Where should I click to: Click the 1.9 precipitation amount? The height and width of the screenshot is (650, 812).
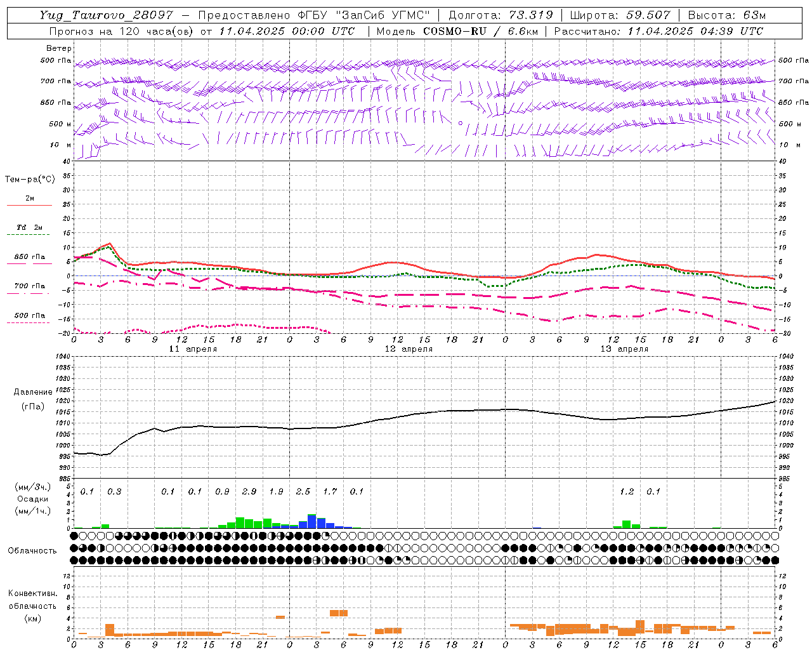(276, 491)
